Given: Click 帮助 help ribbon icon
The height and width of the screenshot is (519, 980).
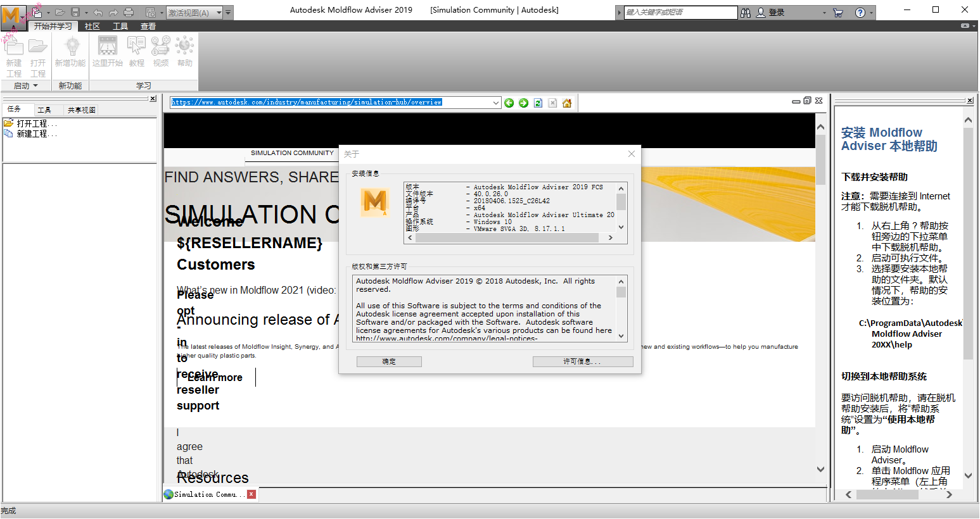Looking at the screenshot, I should click(x=185, y=52).
